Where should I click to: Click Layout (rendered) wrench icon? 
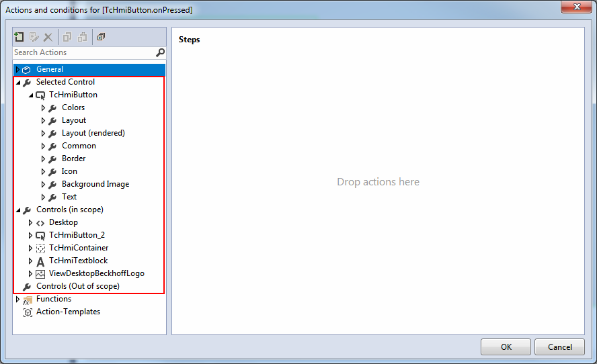[52, 134]
